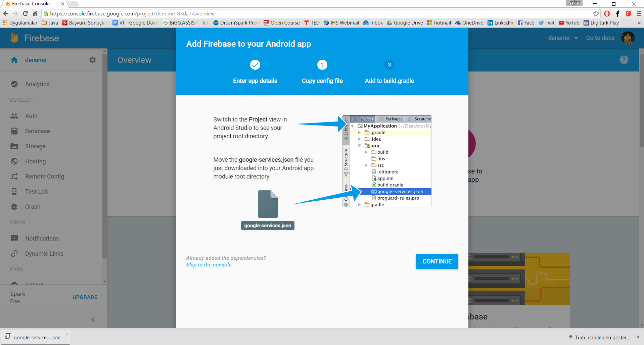Open the LinkedIn bookmark

[500, 23]
